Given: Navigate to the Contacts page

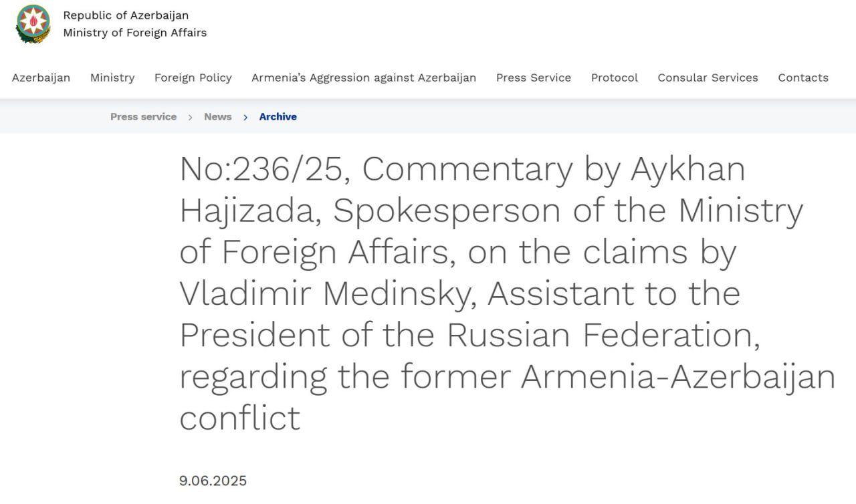Looking at the screenshot, I should tap(803, 78).
